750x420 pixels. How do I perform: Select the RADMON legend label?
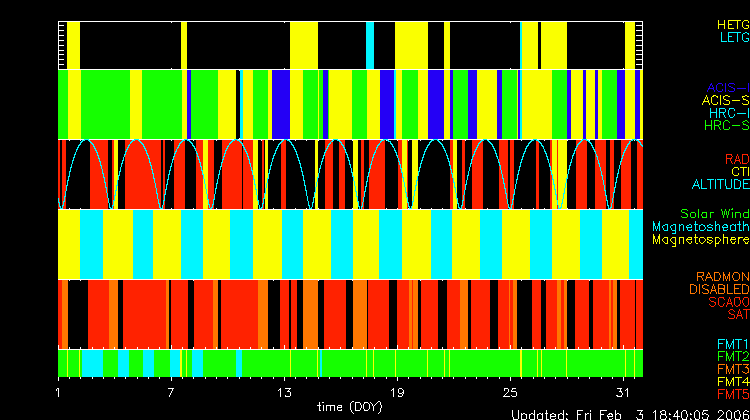(723, 277)
